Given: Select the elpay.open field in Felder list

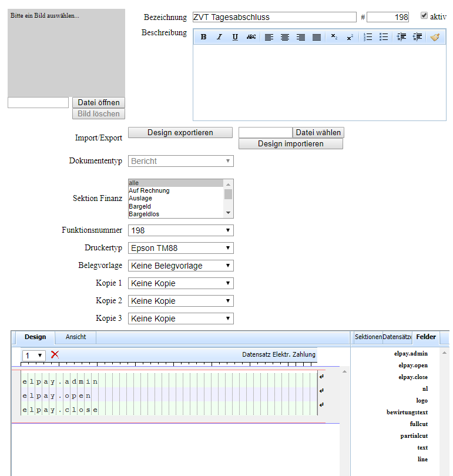Looking at the screenshot, I should (x=413, y=366).
